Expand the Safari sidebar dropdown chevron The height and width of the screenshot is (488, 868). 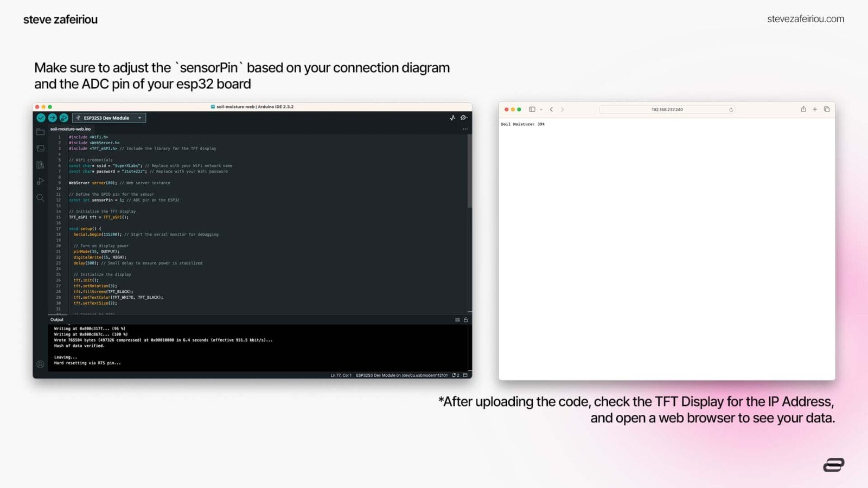point(541,110)
